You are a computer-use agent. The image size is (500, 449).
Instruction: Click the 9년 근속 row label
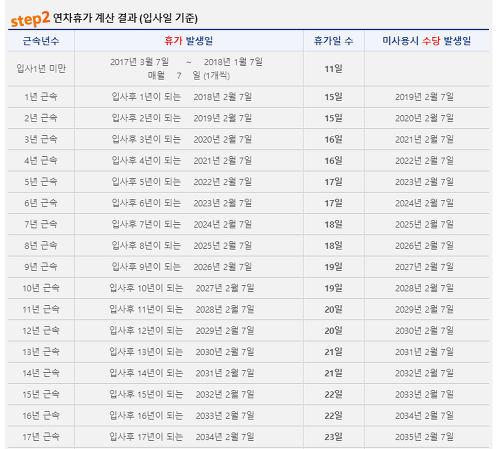point(41,267)
